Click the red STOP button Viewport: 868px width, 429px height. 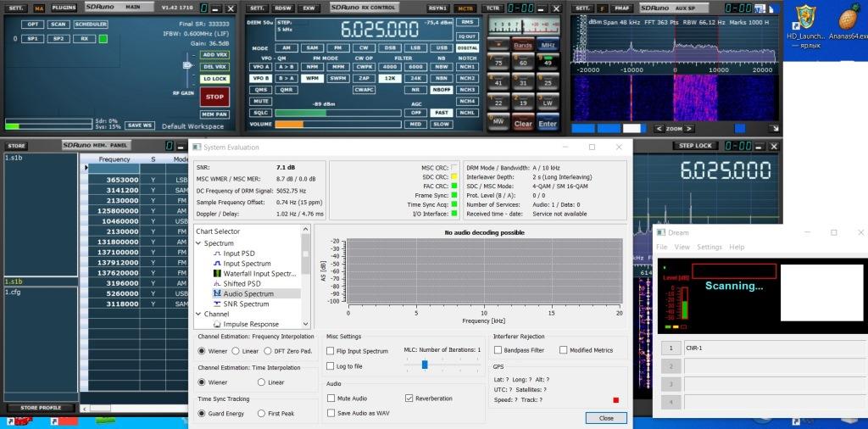(214, 97)
